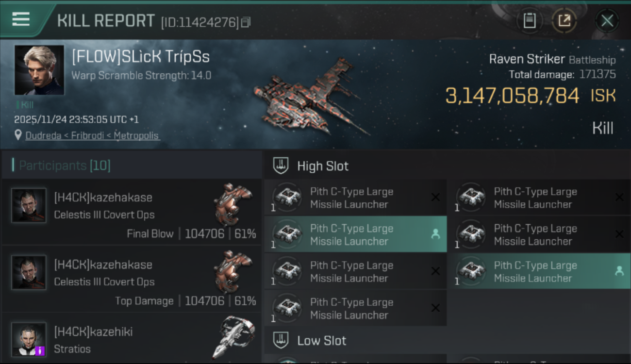The height and width of the screenshot is (364, 631).
Task: Open kazehakase Top Damage portrait
Action: click(29, 272)
